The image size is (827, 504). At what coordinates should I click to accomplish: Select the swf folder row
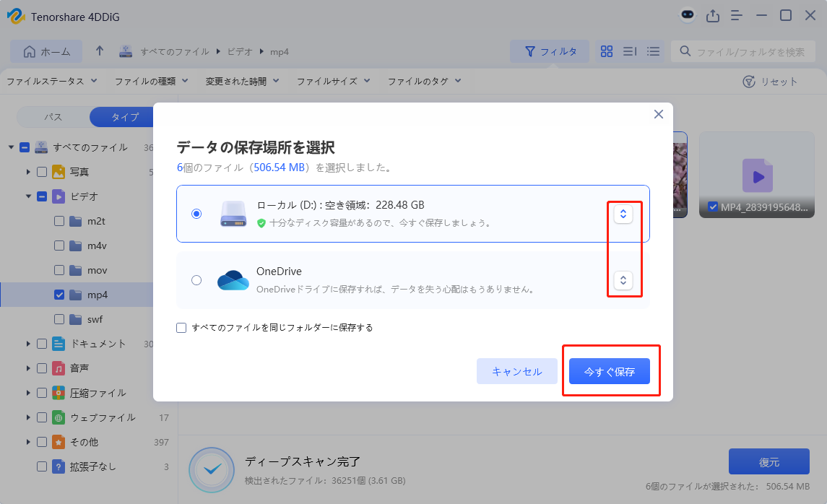tap(77, 319)
